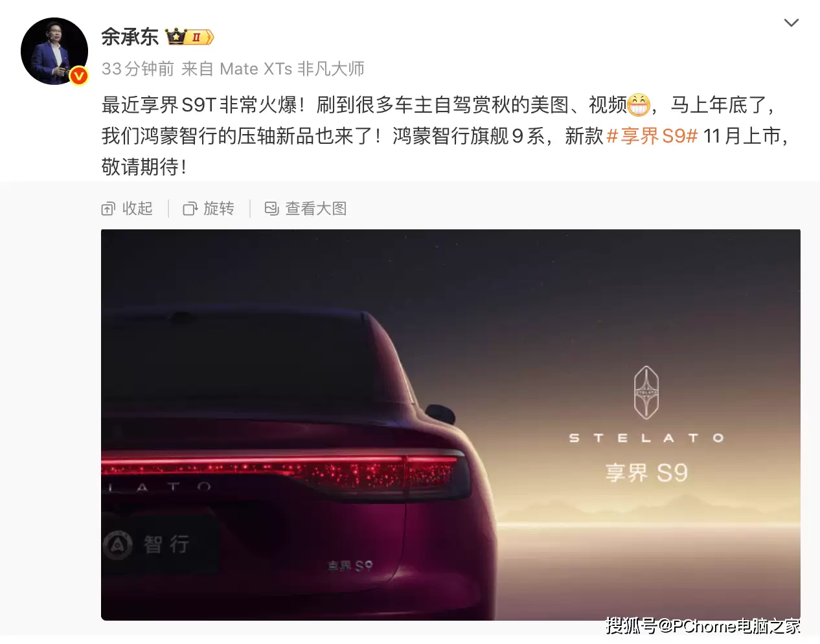Click the STELATO logo emblem in image
This screenshot has width=820, height=644.
(x=646, y=393)
